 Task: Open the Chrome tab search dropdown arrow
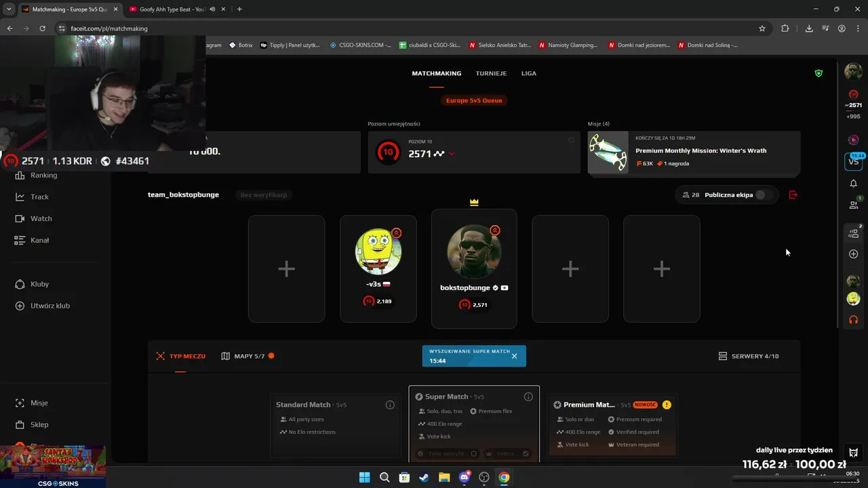9,9
